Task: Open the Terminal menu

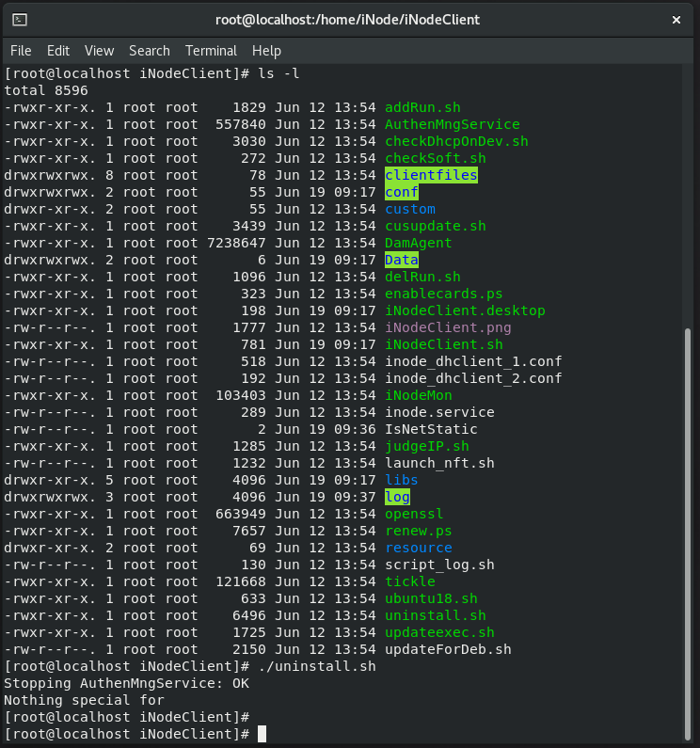Action: (x=211, y=51)
